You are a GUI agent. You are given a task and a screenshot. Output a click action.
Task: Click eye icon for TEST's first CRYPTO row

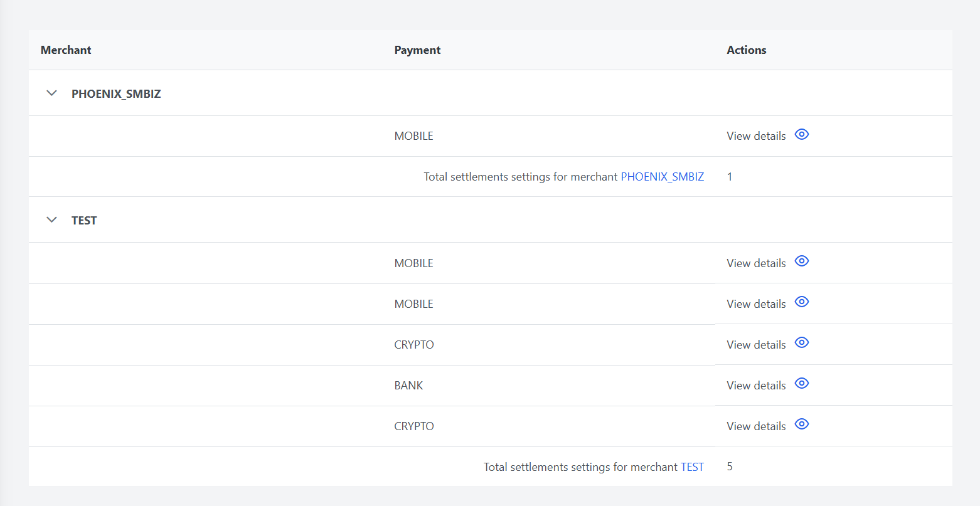click(x=801, y=343)
